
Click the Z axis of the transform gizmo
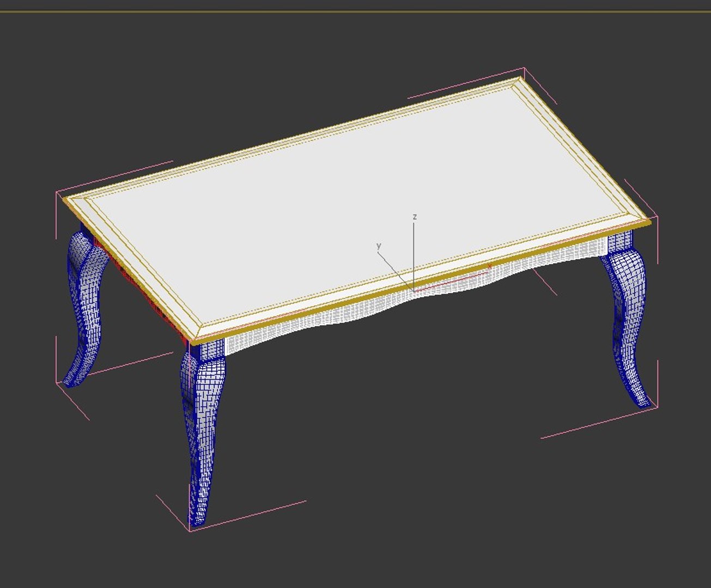414,253
